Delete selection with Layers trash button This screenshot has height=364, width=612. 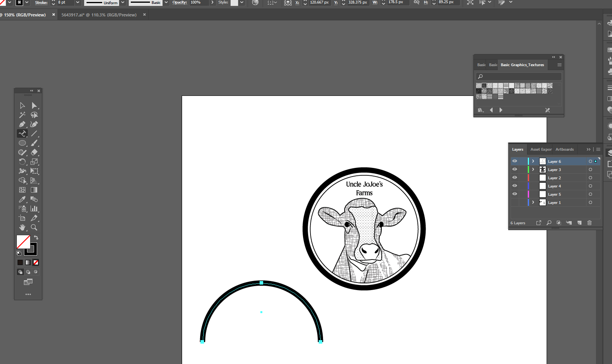589,223
